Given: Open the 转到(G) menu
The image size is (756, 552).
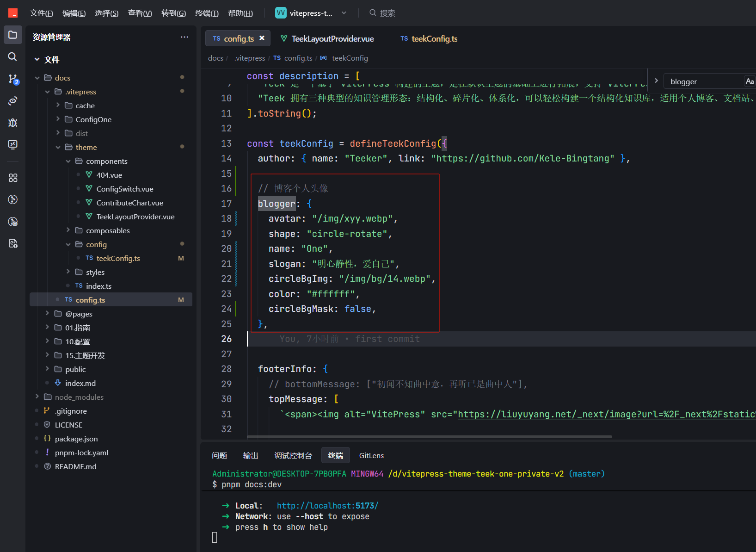Looking at the screenshot, I should tap(173, 13).
